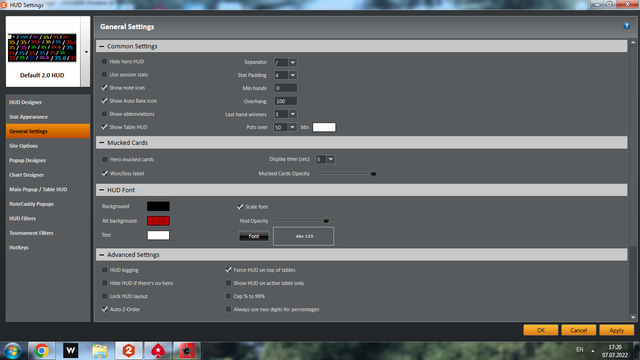Open HUD Designer in sidebar
Image resolution: width=640 pixels, height=360 pixels.
48,102
